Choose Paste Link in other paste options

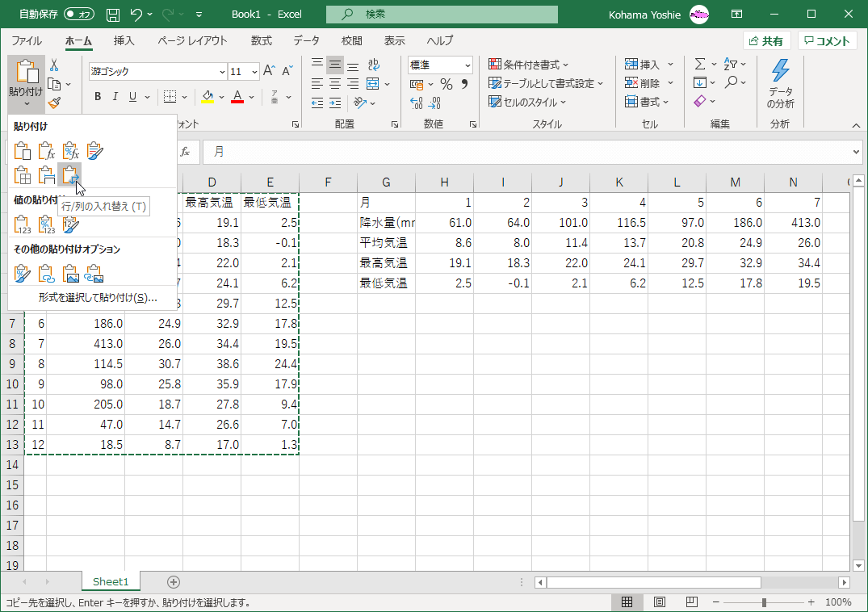point(47,275)
